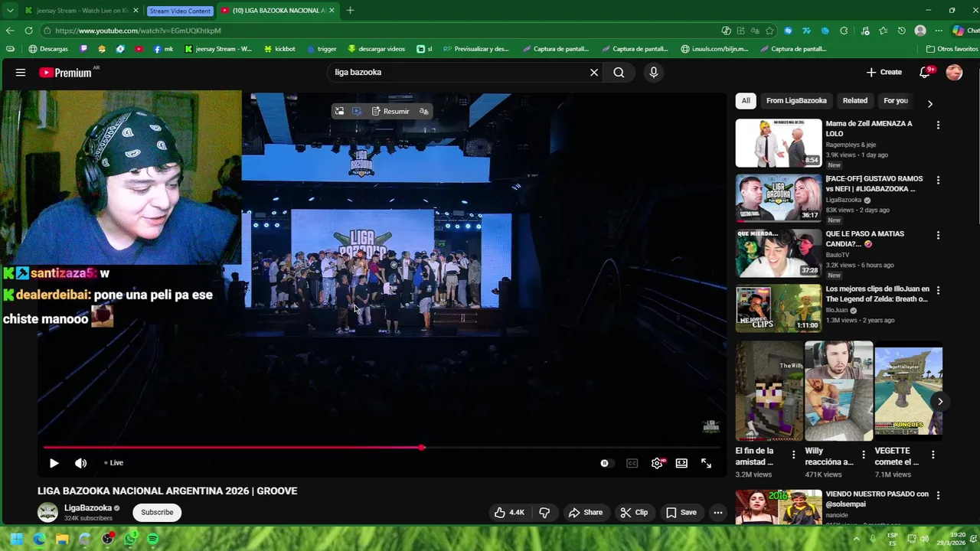
Task: Open options for FACE-OFF Gustavo Ramos video
Action: [x=938, y=180]
